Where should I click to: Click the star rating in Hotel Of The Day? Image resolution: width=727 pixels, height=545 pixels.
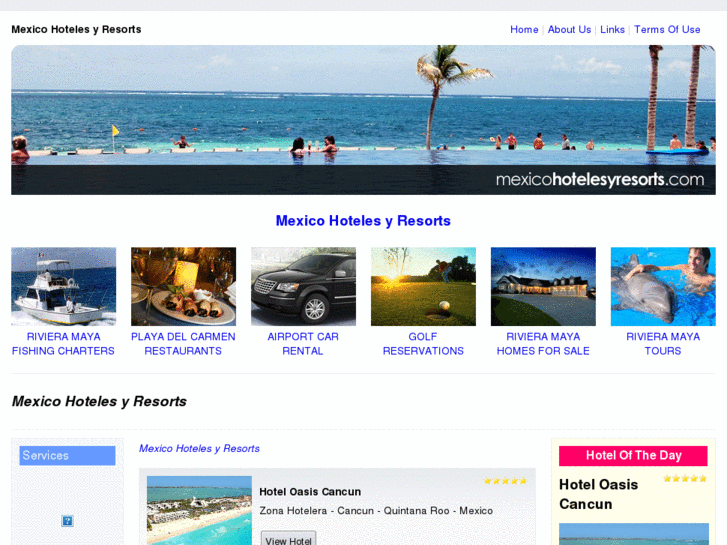coord(685,478)
